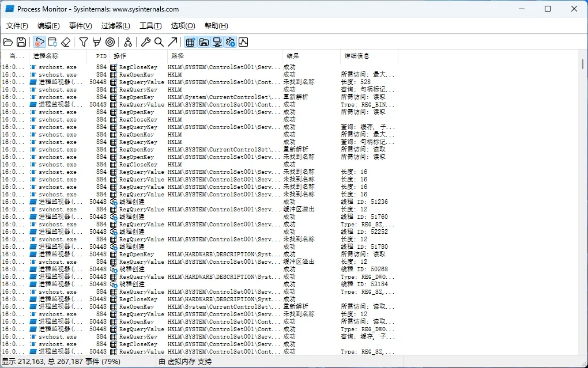This screenshot has width=588, height=368.
Task: Open the 编辑(E) menu
Action: point(48,26)
